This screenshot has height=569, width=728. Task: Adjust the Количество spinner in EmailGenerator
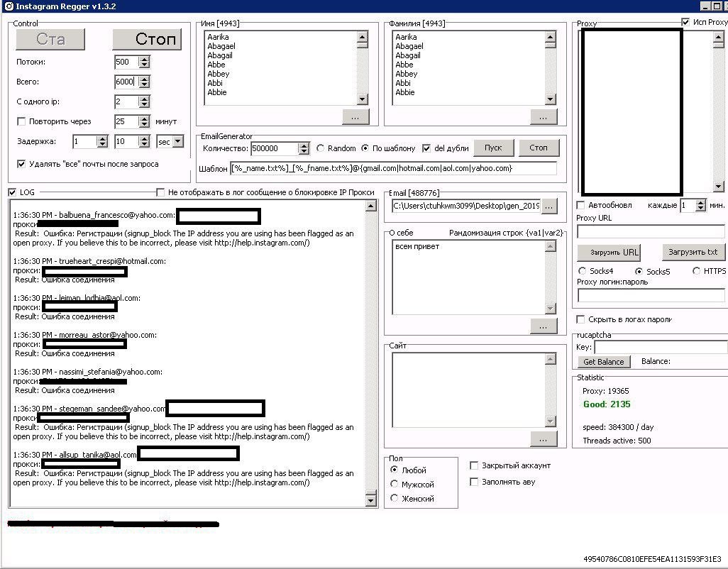tap(304, 148)
